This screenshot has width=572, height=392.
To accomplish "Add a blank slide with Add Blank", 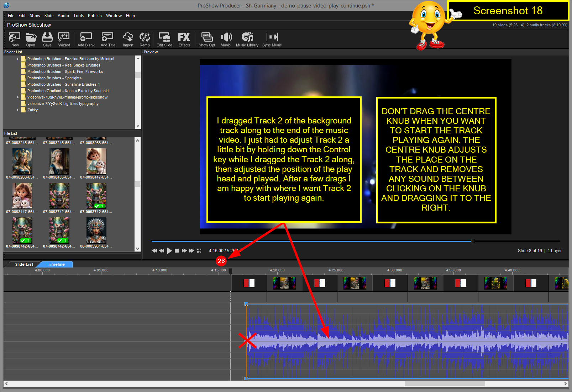I will [86, 39].
